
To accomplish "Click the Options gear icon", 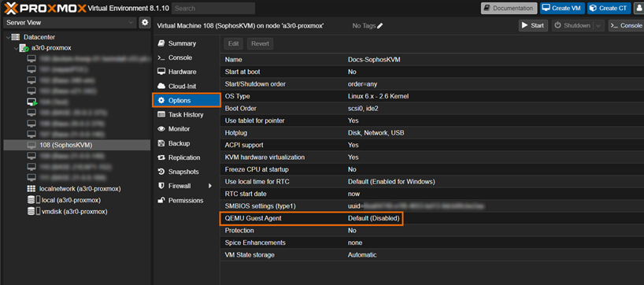I will (x=161, y=100).
